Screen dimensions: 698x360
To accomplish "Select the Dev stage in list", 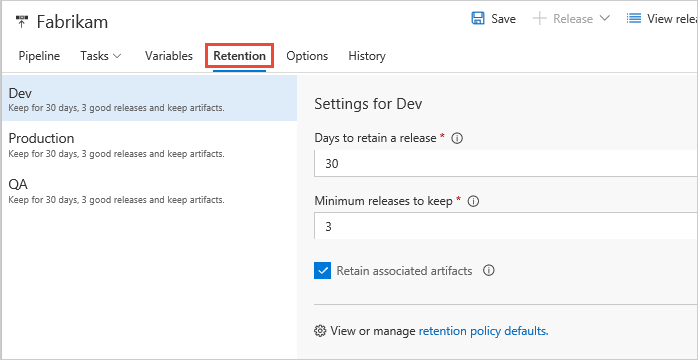I will click(x=150, y=98).
